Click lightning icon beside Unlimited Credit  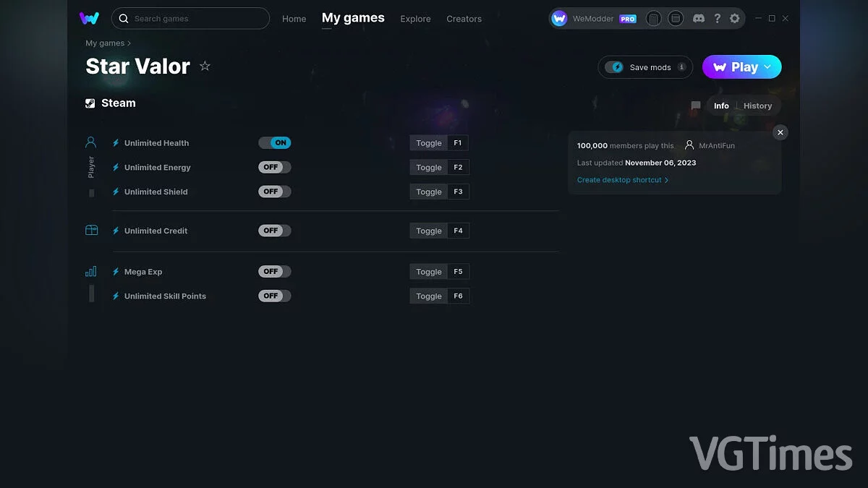[116, 231]
